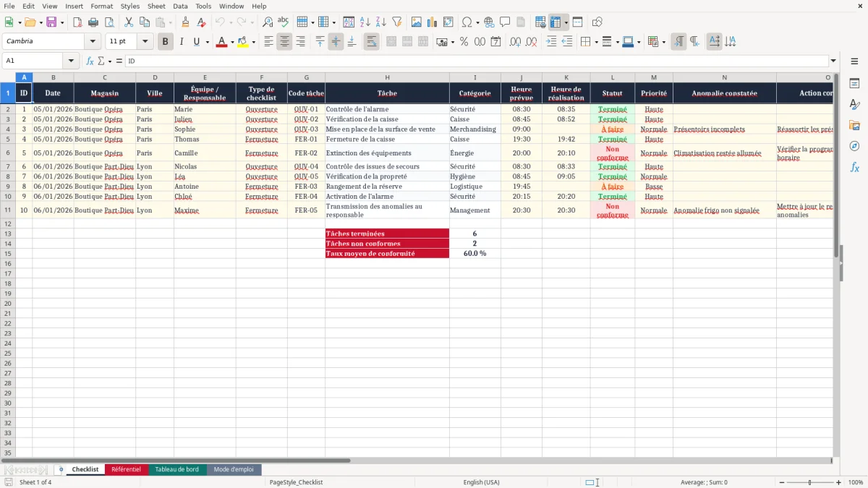Viewport: 868px width, 488px height.
Task: Switch to Mode d'emploi tab
Action: 234,469
